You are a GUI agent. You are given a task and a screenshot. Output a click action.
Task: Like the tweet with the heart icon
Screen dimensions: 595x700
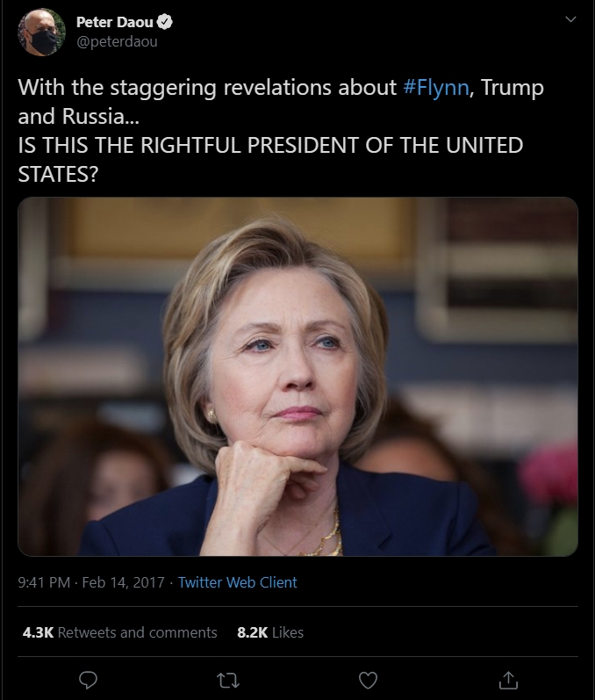[x=368, y=681]
